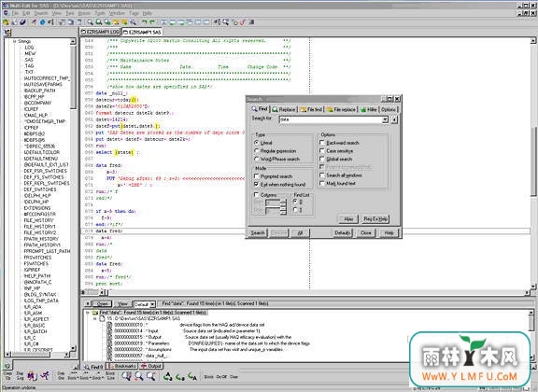The image size is (538, 392).
Task: Click the folder icon of Find "data" results root
Action: pyautogui.click(x=95, y=313)
